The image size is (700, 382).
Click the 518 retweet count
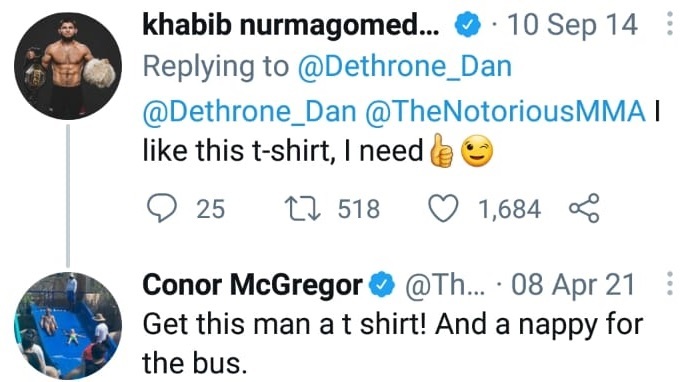click(x=358, y=209)
